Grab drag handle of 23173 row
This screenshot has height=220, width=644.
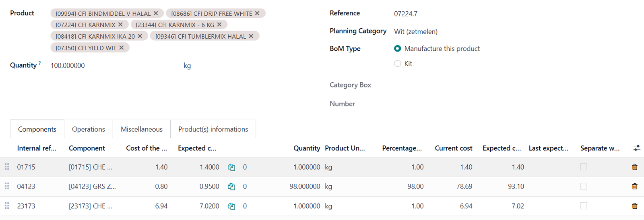click(x=7, y=206)
